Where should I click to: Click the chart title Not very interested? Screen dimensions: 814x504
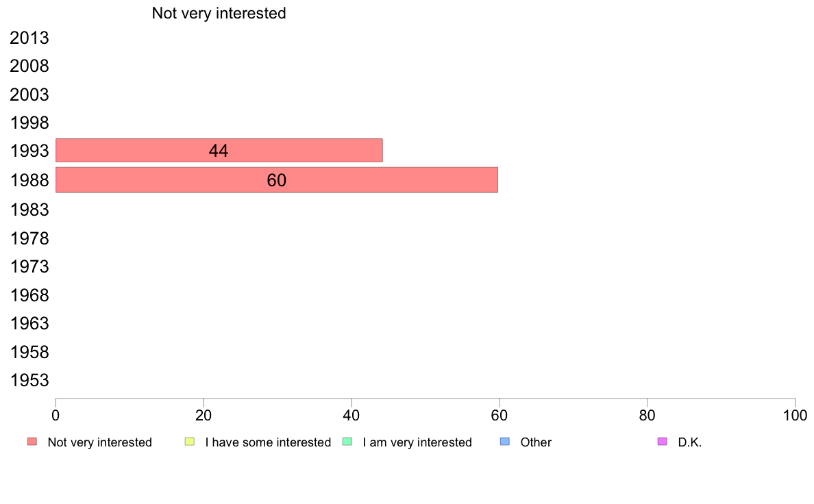point(219,13)
